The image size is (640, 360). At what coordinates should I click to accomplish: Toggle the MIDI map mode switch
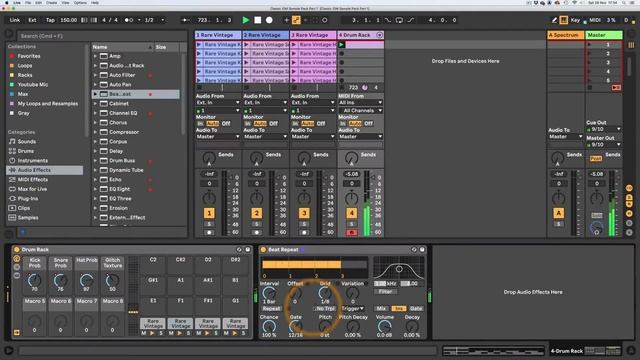click(595, 20)
